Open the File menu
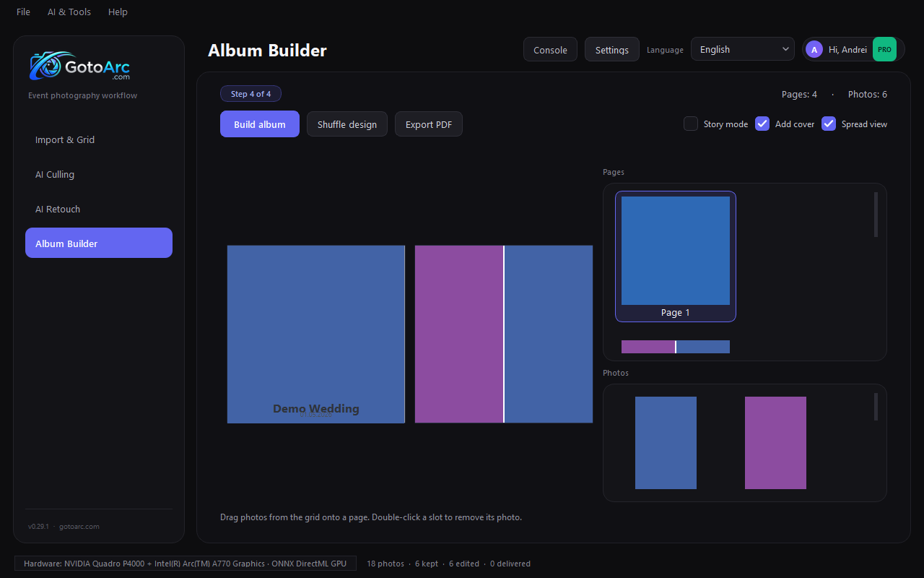 (23, 12)
